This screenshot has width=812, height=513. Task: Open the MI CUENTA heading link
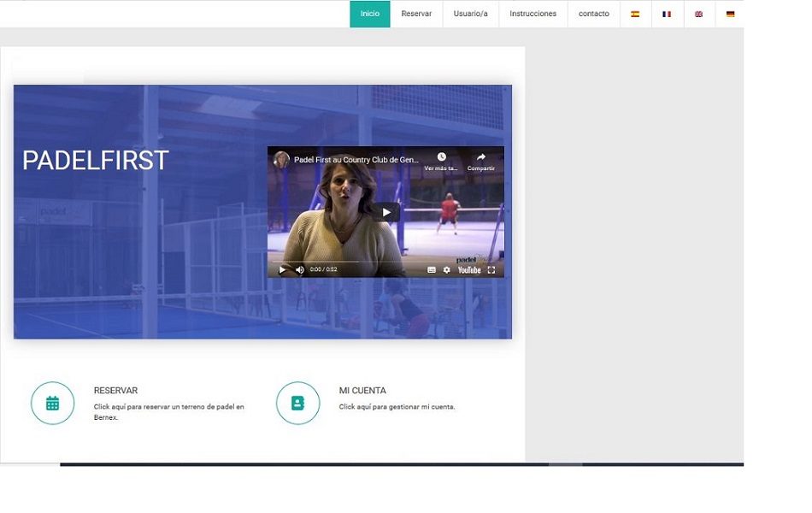tap(362, 390)
